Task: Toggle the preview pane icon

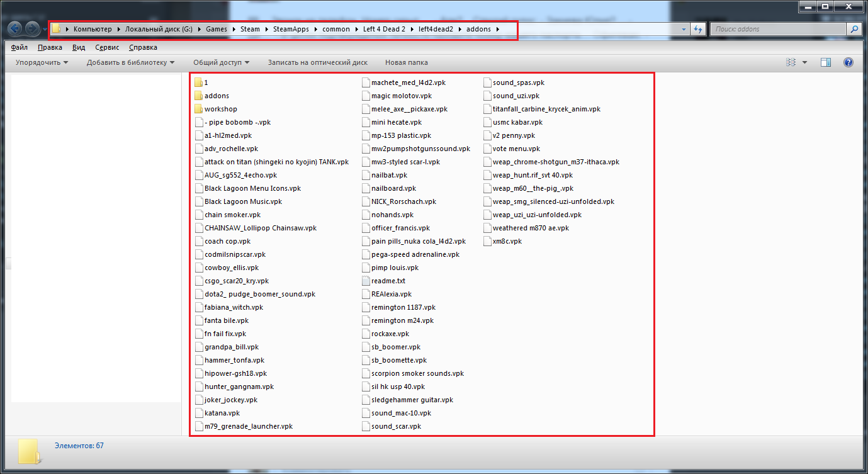Action: coord(826,62)
